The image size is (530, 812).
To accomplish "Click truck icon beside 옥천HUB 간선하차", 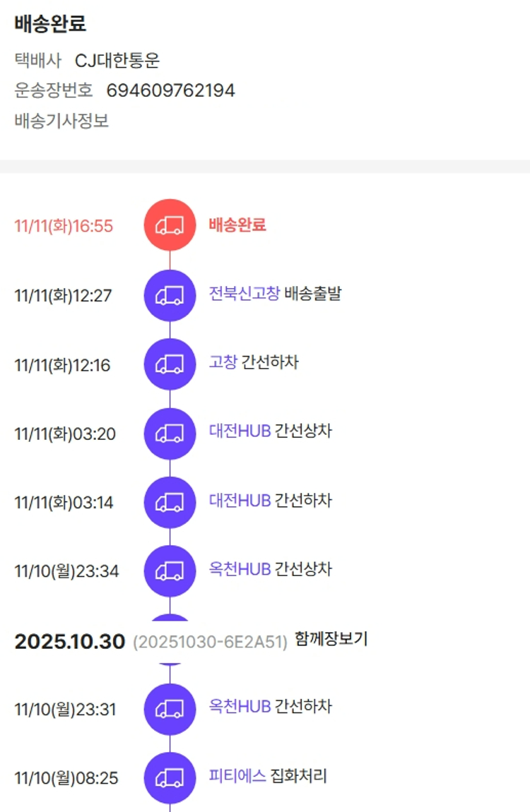I will coord(170,708).
